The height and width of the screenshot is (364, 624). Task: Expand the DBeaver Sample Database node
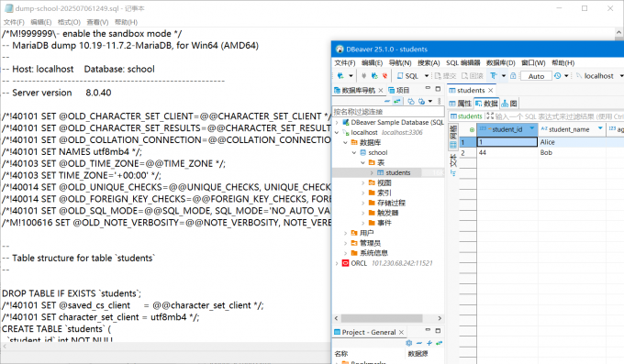click(x=337, y=122)
